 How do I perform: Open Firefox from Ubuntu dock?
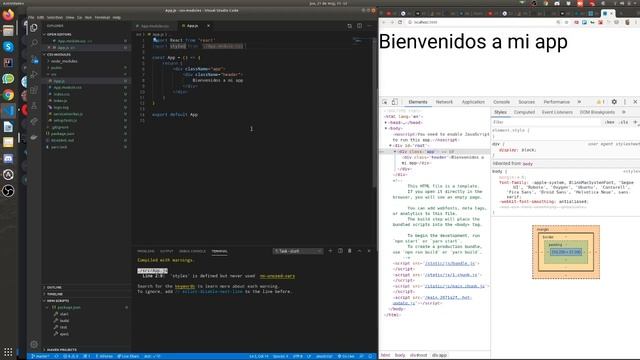(8, 15)
